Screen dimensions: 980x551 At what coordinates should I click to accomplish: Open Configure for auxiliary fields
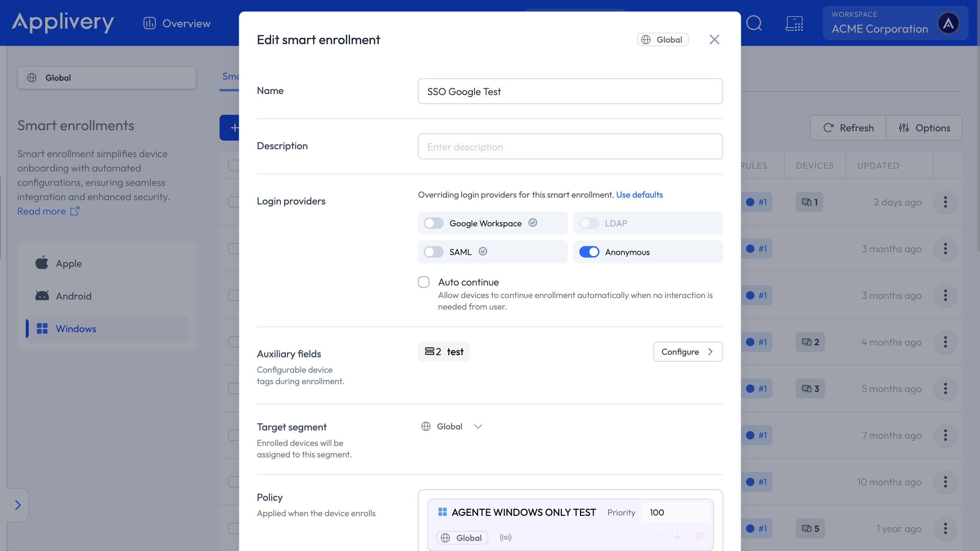click(688, 352)
